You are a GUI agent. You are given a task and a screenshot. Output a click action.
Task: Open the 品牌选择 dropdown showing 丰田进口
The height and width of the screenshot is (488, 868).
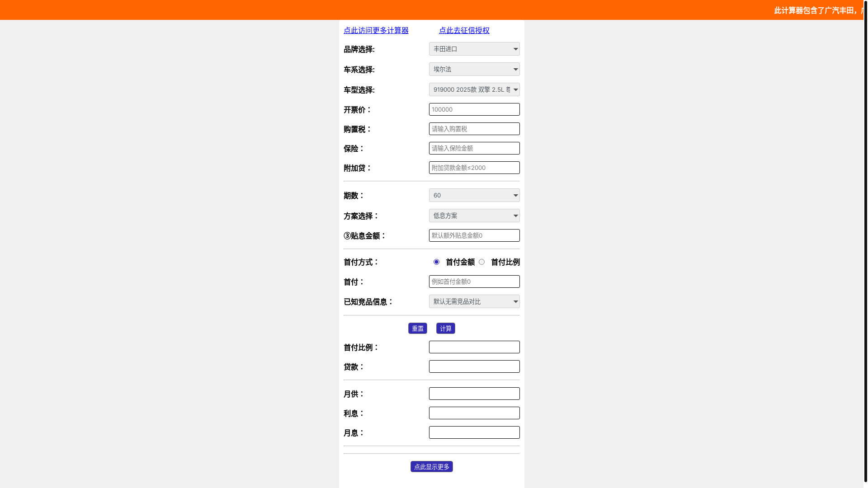[x=474, y=49]
